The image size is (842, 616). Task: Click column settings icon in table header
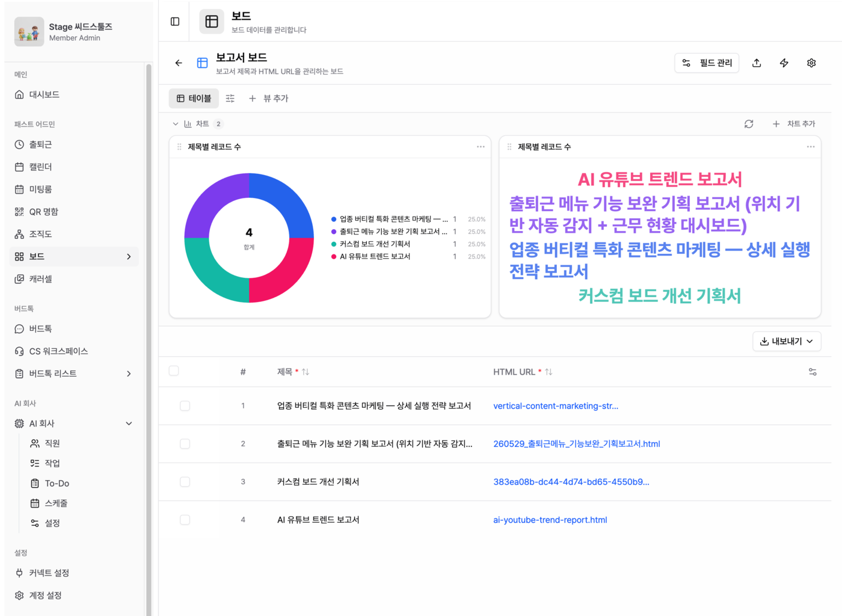(813, 372)
